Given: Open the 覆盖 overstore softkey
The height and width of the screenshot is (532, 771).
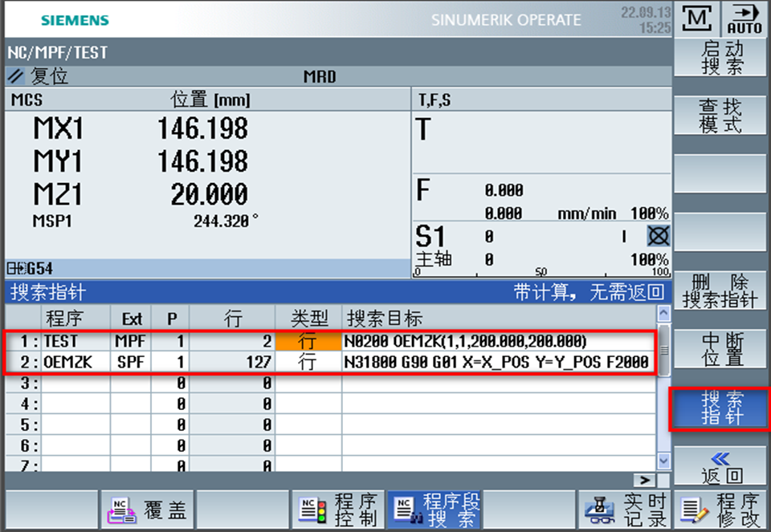Looking at the screenshot, I should pyautogui.click(x=148, y=510).
